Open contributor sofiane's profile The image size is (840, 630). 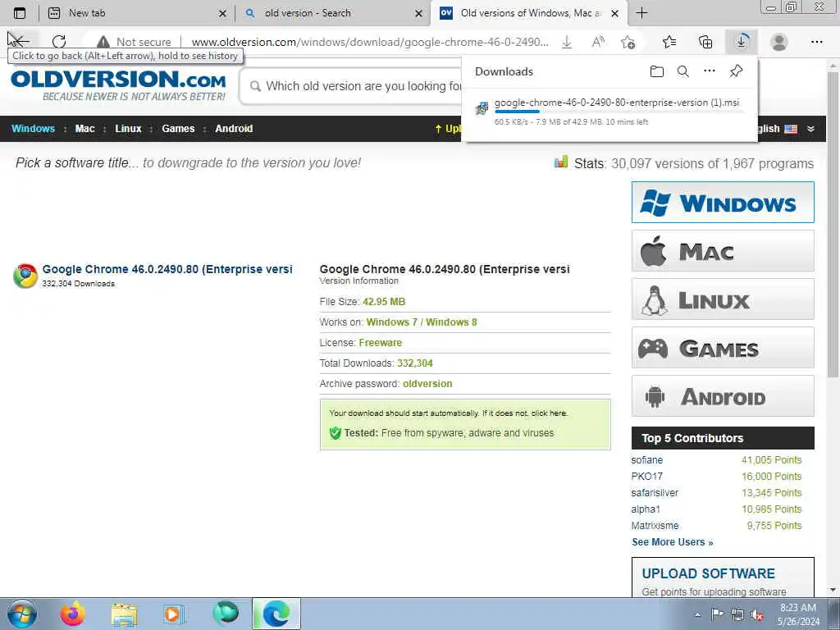coord(647,460)
